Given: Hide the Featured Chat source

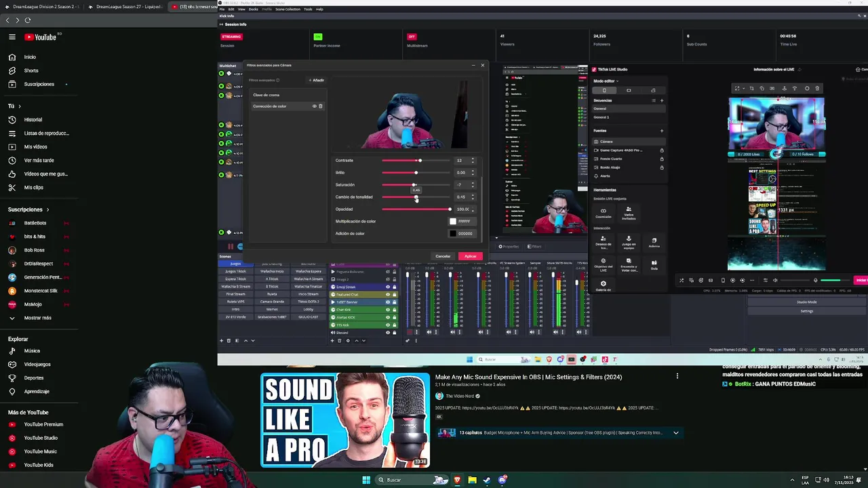Looking at the screenshot, I should [x=388, y=294].
